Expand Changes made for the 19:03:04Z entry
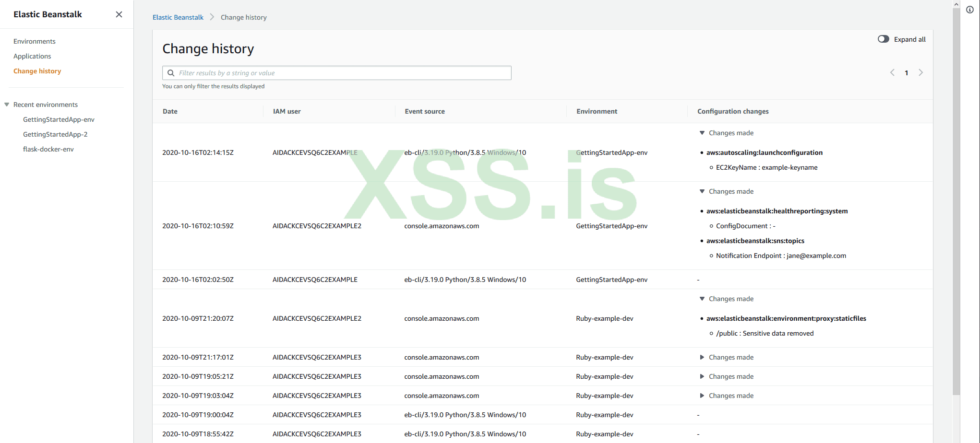The image size is (980, 443). [x=702, y=396]
